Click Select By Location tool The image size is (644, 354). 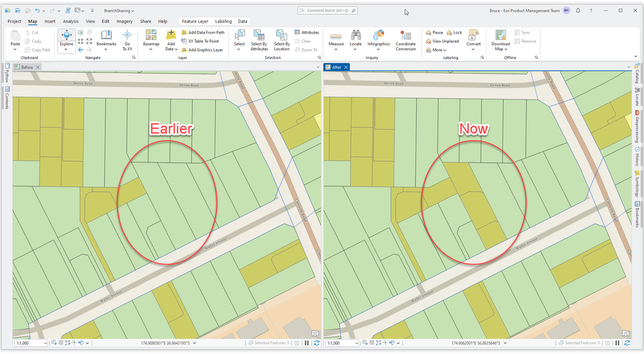click(x=282, y=40)
